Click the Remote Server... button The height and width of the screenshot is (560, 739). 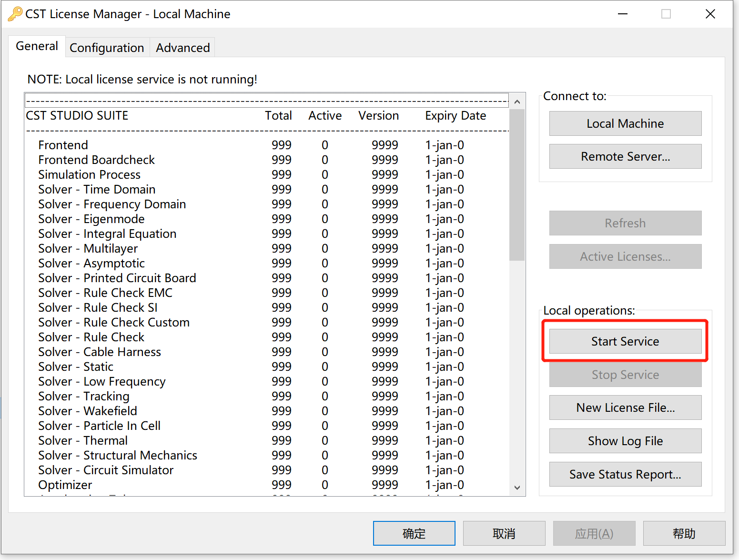[x=625, y=156]
